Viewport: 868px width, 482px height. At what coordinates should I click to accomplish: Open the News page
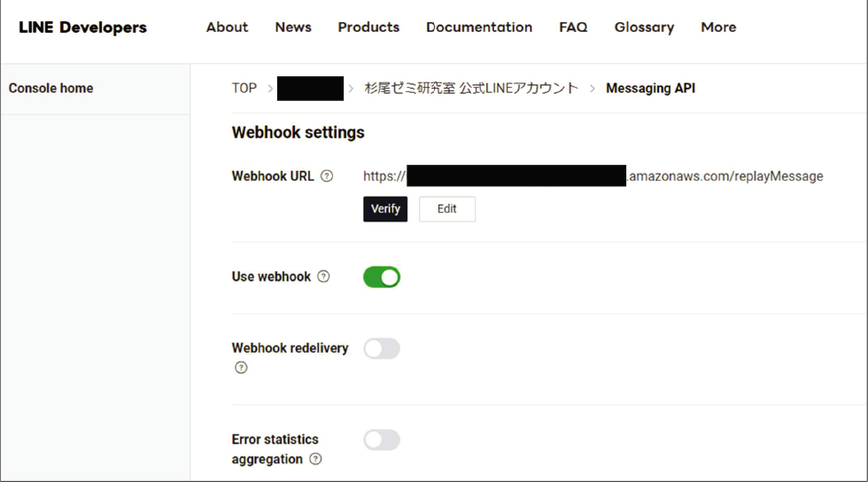pyautogui.click(x=293, y=27)
